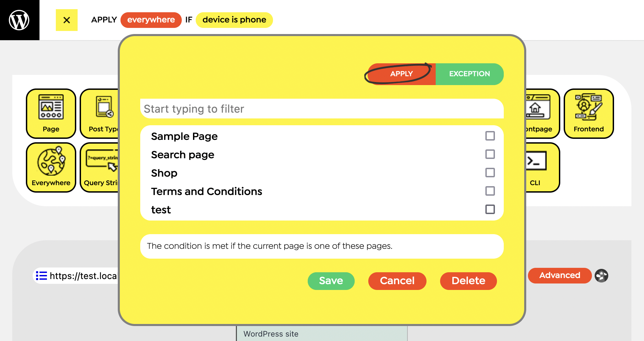Save the page condition

pyautogui.click(x=331, y=281)
